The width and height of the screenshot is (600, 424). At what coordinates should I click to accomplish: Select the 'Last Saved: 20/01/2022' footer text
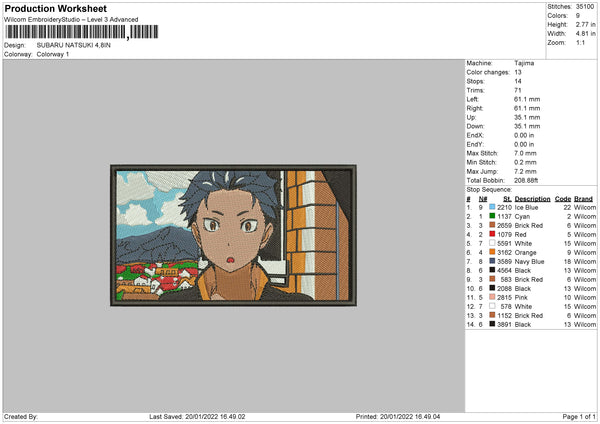pyautogui.click(x=182, y=416)
